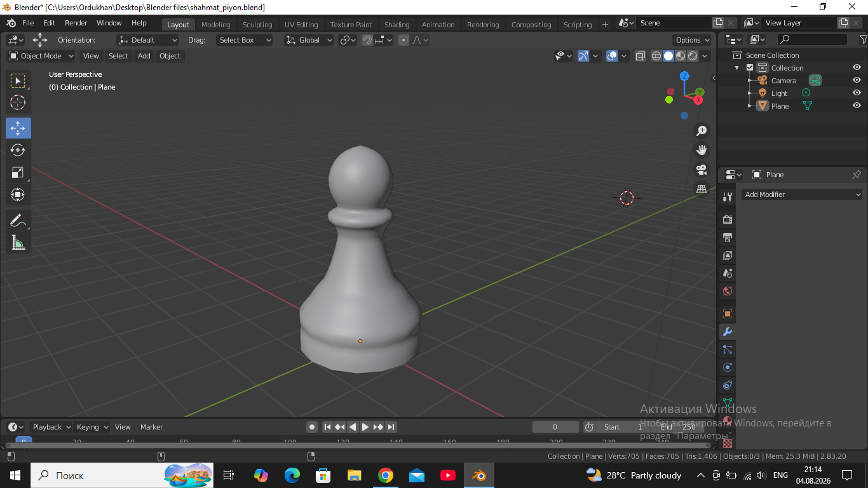Hide the Plane object in outliner
Screen dimensions: 868x488
pyautogui.click(x=857, y=105)
